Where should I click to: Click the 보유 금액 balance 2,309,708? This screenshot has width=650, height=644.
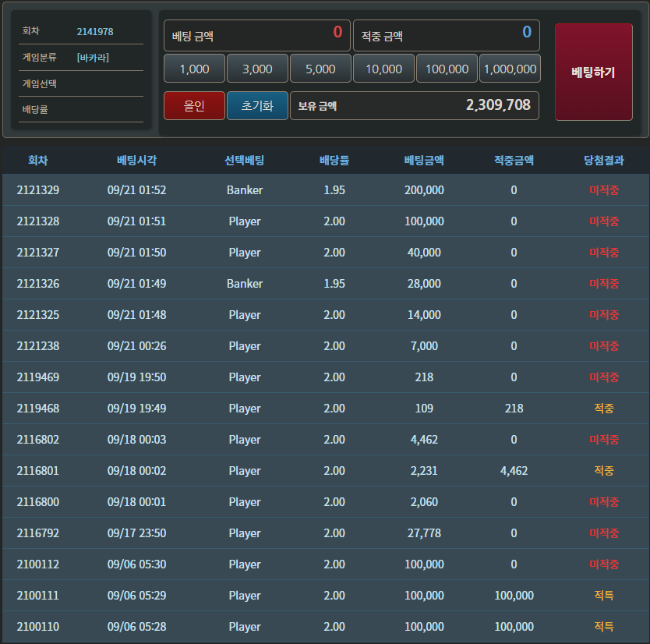point(415,106)
